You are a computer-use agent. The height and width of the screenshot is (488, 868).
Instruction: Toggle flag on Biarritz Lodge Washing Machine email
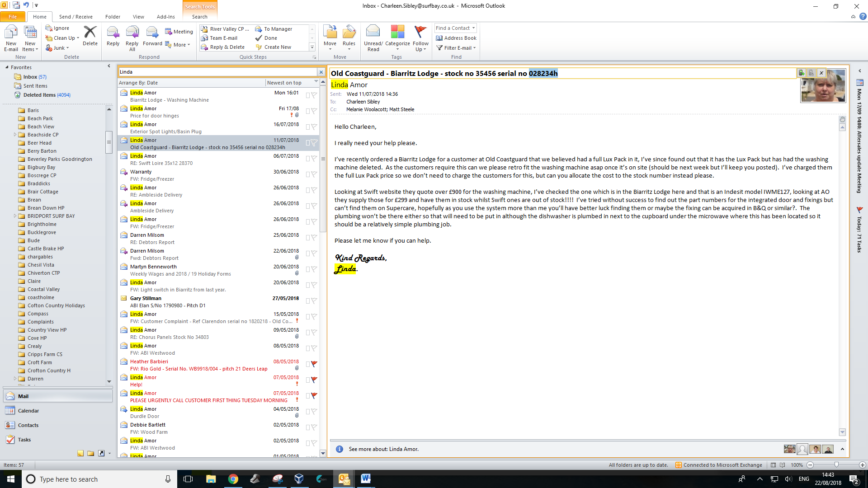314,95
